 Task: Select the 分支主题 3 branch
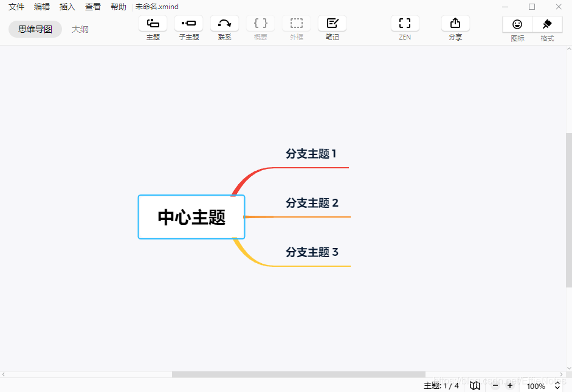tap(312, 252)
